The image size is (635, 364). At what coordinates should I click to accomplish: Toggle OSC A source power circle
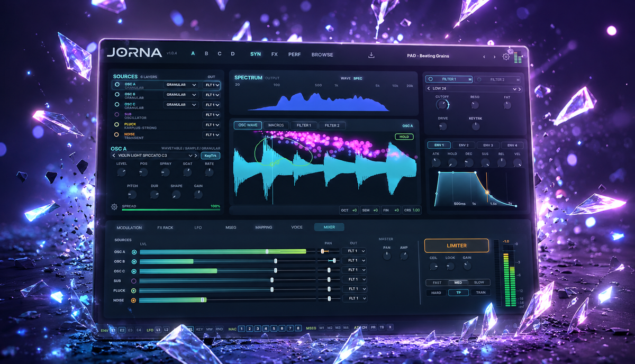pos(117,85)
